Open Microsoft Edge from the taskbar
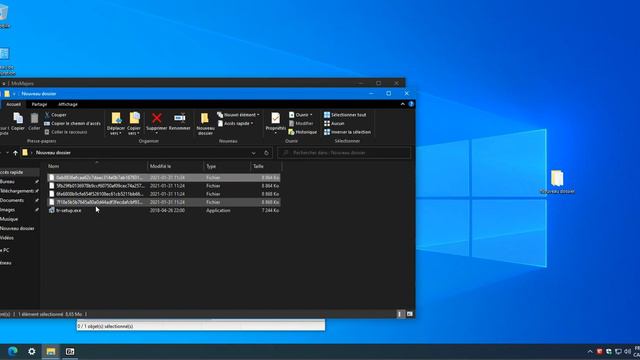640x360 pixels. 13,351
